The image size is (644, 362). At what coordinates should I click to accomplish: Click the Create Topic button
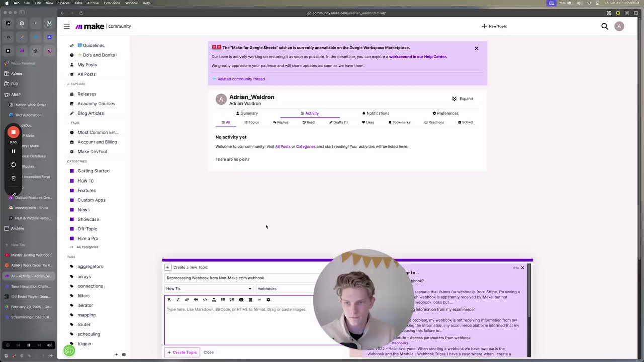pyautogui.click(x=182, y=352)
